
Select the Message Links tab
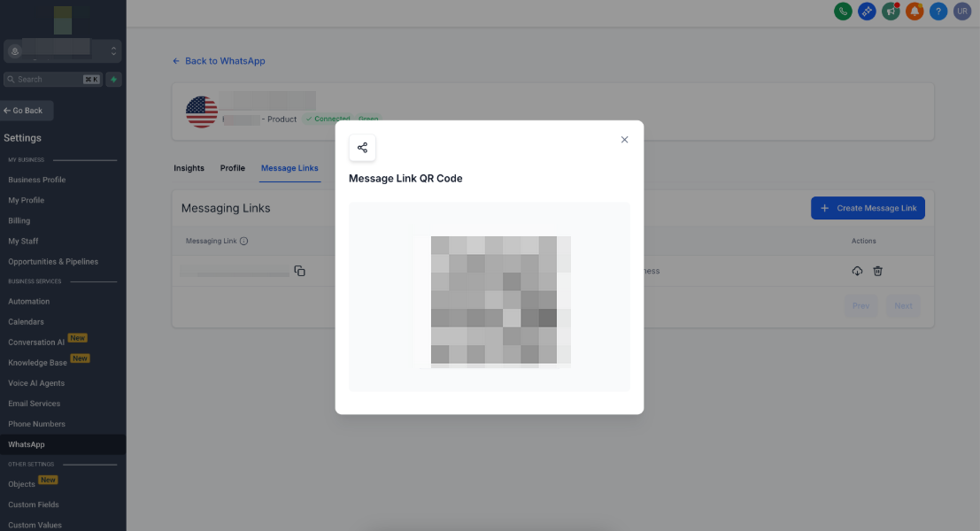[x=289, y=168]
